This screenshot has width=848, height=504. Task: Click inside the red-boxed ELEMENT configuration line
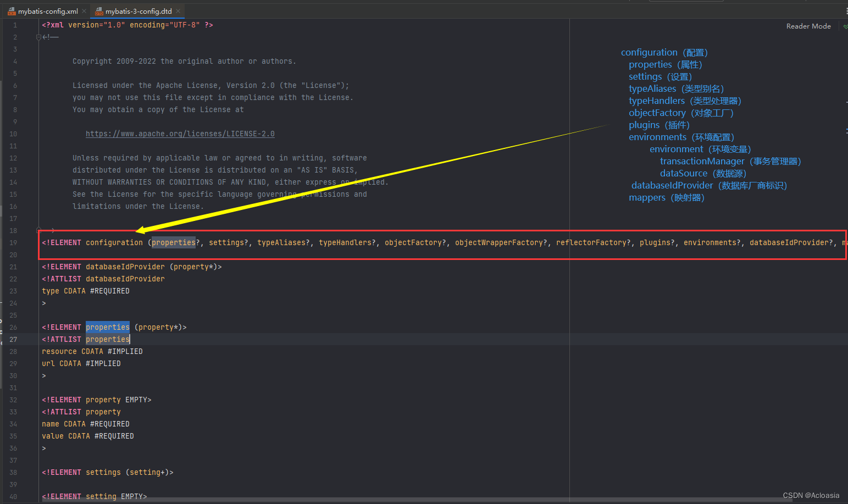pyautogui.click(x=330, y=242)
